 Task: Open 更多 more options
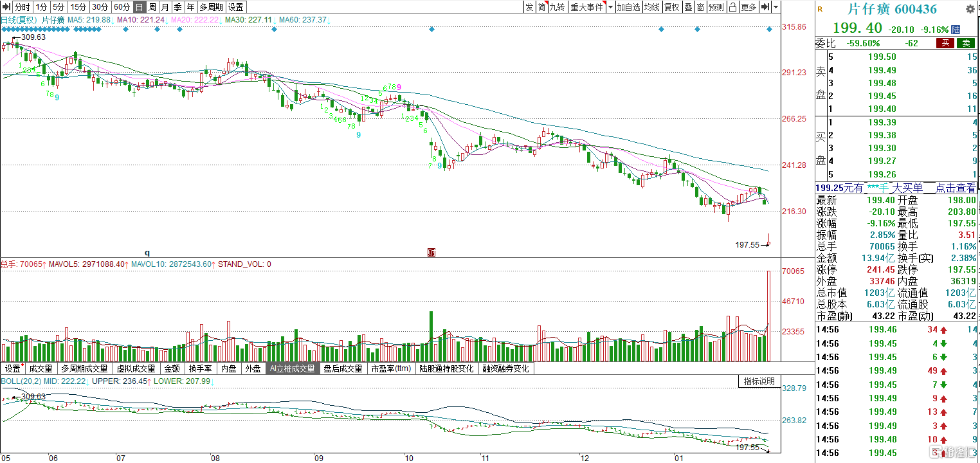[749, 7]
